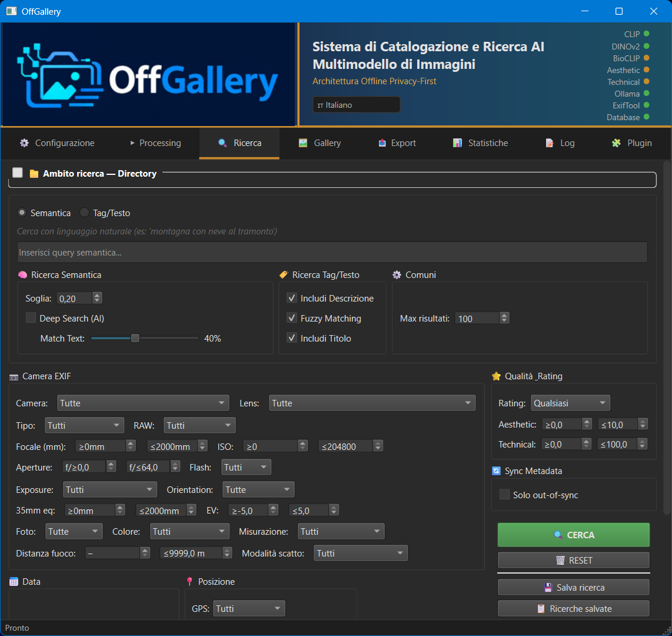Click the puzzle piece Plugin icon

point(616,143)
